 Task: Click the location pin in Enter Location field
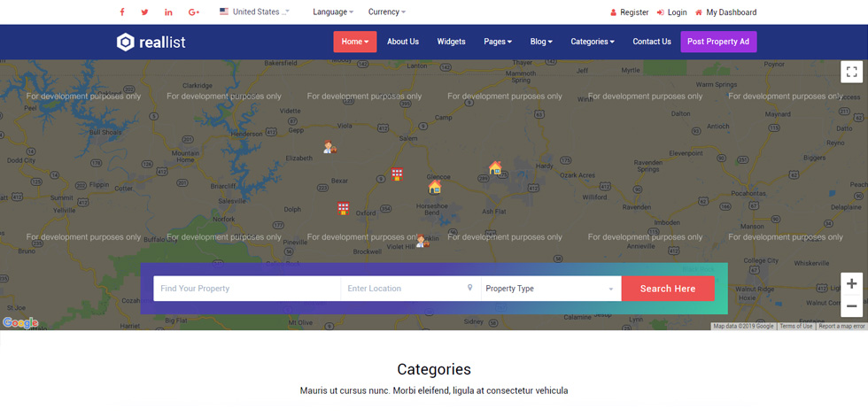point(470,288)
